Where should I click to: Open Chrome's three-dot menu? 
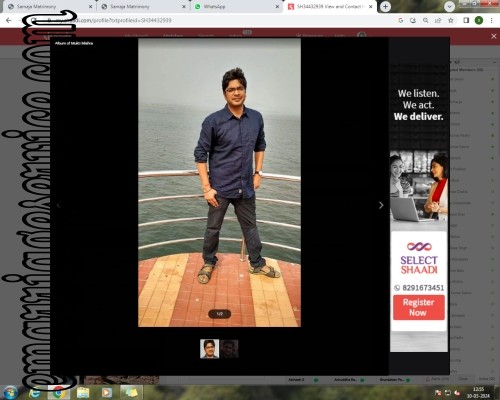click(491, 20)
